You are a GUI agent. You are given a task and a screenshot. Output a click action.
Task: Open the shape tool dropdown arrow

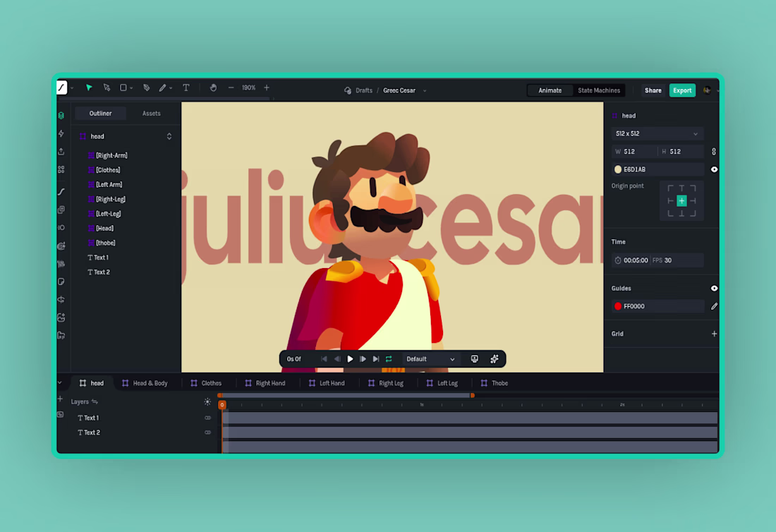[x=131, y=88]
